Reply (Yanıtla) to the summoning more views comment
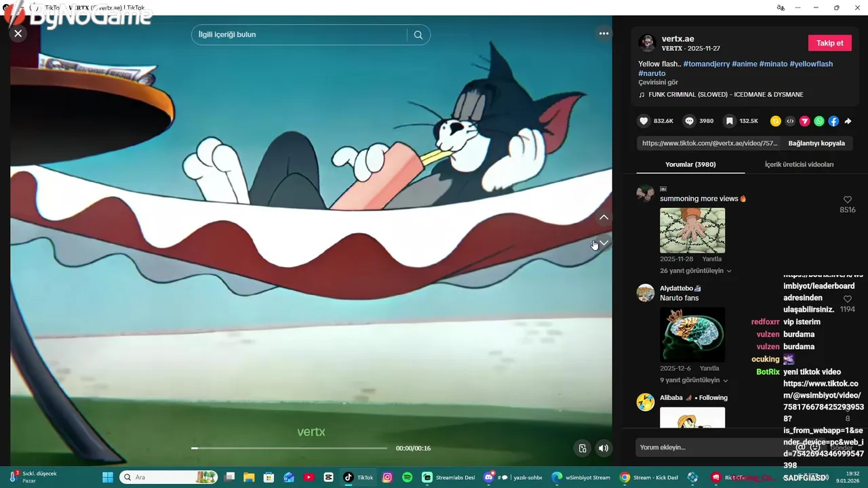Viewport: 868px width, 488px height. [x=712, y=259]
